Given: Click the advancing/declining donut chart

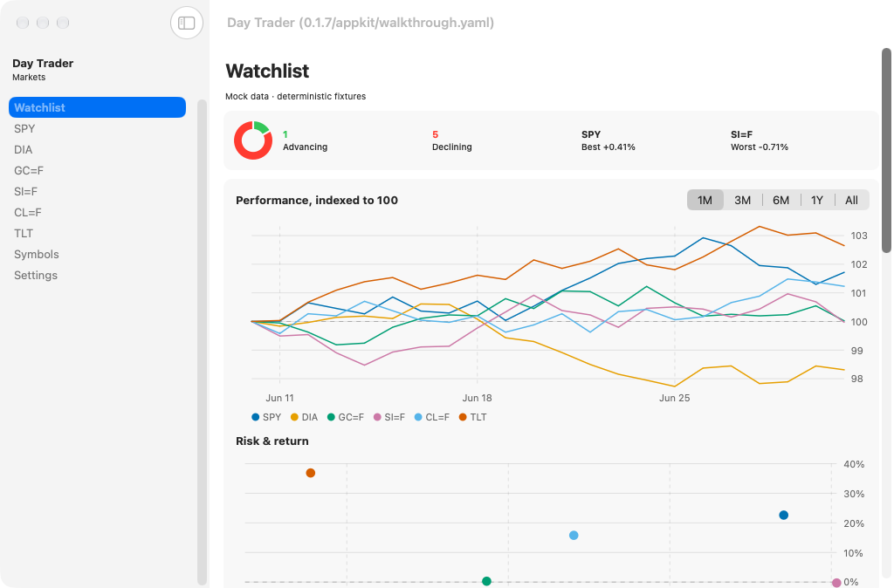Looking at the screenshot, I should pyautogui.click(x=252, y=140).
